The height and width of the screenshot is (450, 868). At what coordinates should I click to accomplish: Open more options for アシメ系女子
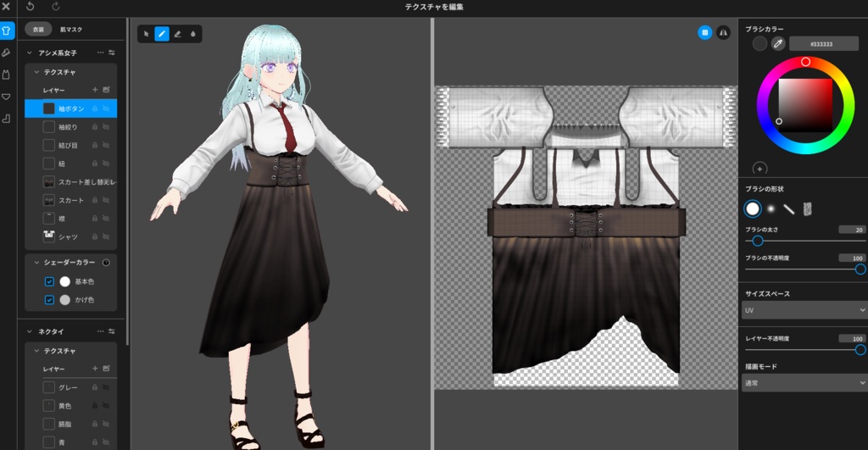coord(100,53)
